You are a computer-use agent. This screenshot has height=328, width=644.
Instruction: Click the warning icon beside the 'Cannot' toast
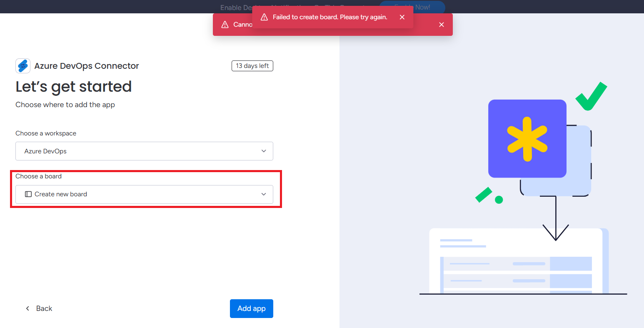tap(225, 25)
